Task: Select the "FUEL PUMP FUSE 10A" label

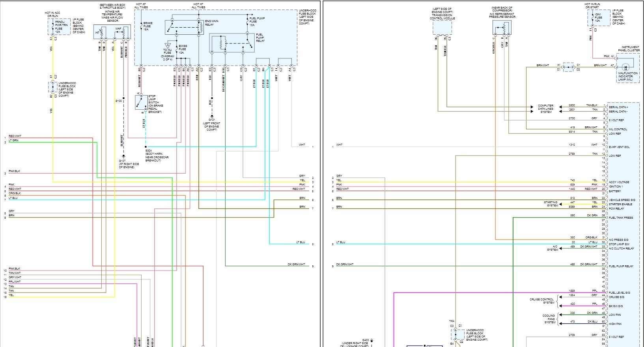Action: click(257, 22)
